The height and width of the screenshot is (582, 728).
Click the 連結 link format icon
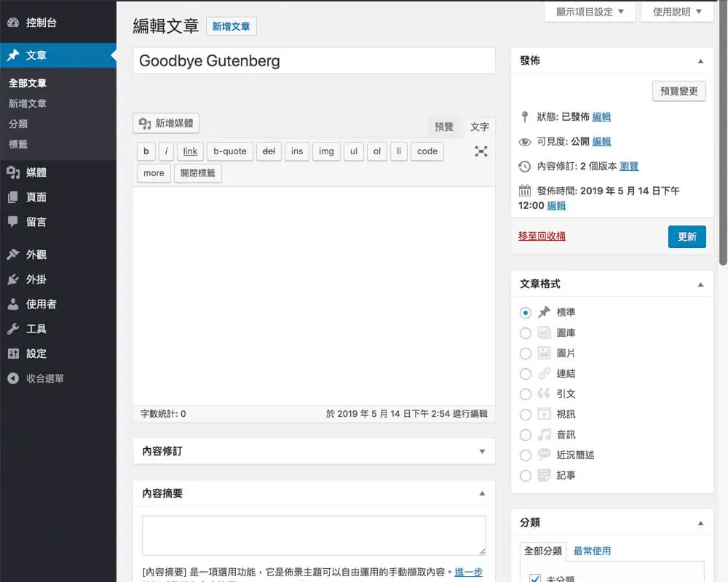point(544,373)
